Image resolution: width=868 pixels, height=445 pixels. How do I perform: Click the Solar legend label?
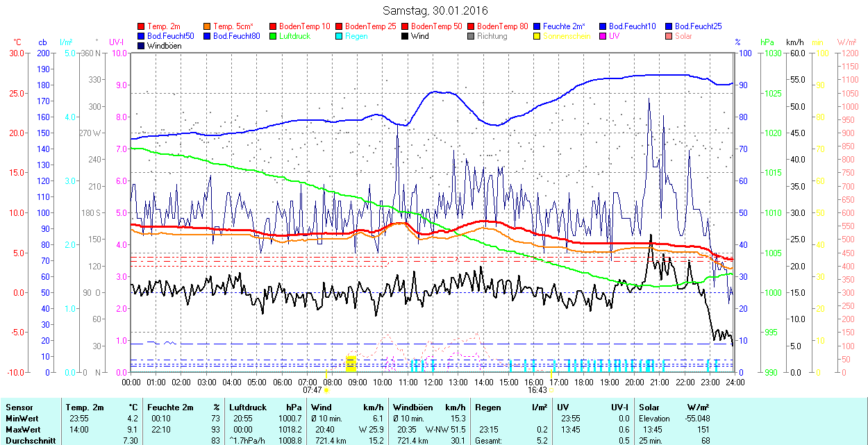coord(683,36)
